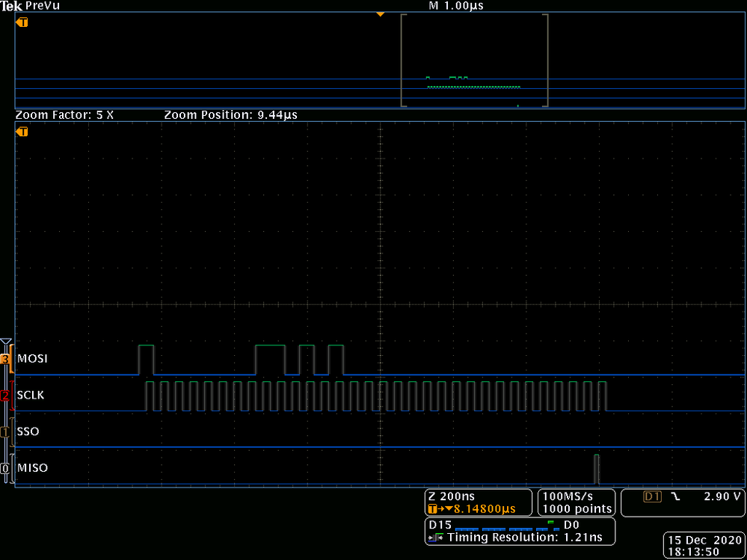Click the trigger position marker at screen top

coord(381,13)
